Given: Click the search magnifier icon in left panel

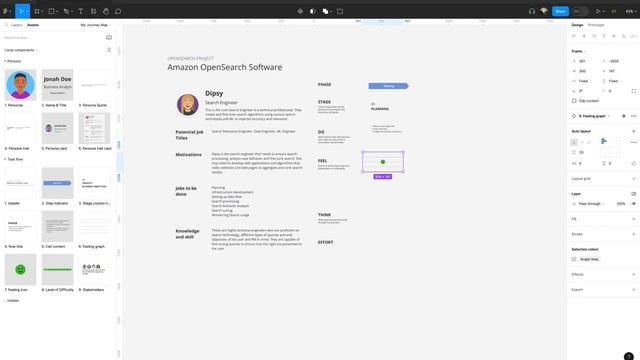Looking at the screenshot, I should (x=6, y=25).
